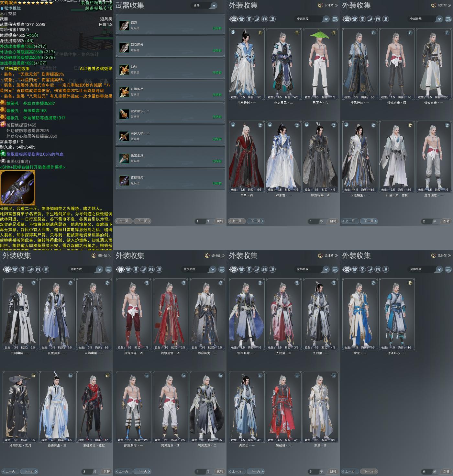Expand 全部外观 dropdown on outfit page 3
453x476 pixels.
[x=86, y=269]
